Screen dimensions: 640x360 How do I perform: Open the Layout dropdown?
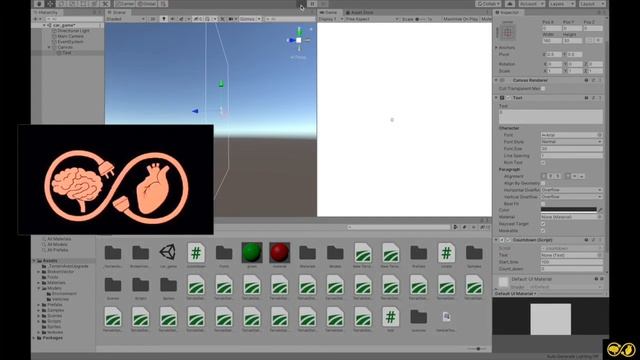592,4
